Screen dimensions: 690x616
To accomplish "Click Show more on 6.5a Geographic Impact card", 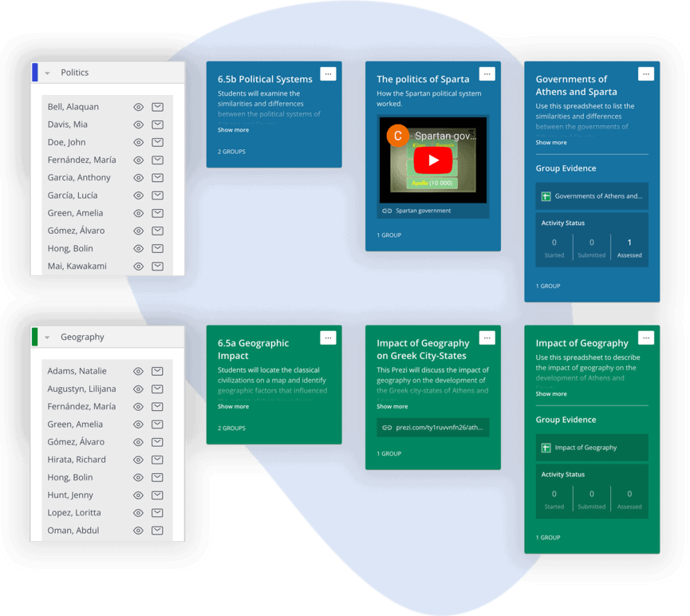I will pos(233,407).
